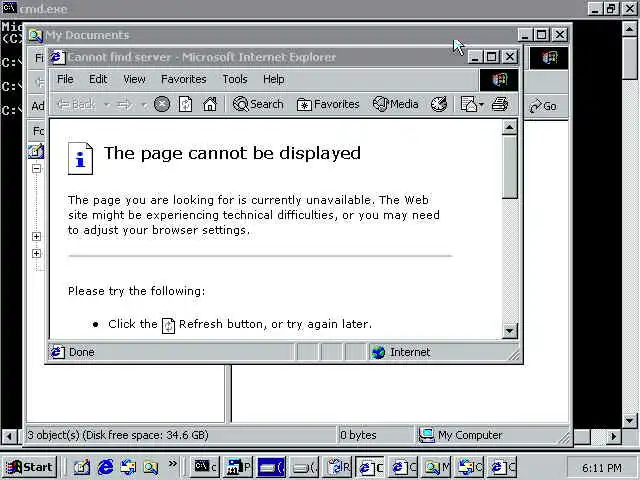The image size is (640, 480).
Task: Click the Done status icon in IE
Action: click(x=57, y=352)
